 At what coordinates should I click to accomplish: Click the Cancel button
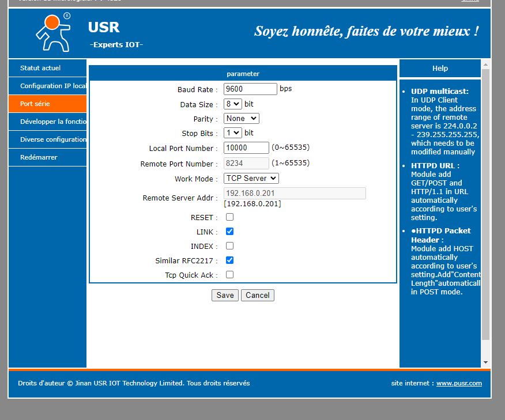[x=257, y=295]
